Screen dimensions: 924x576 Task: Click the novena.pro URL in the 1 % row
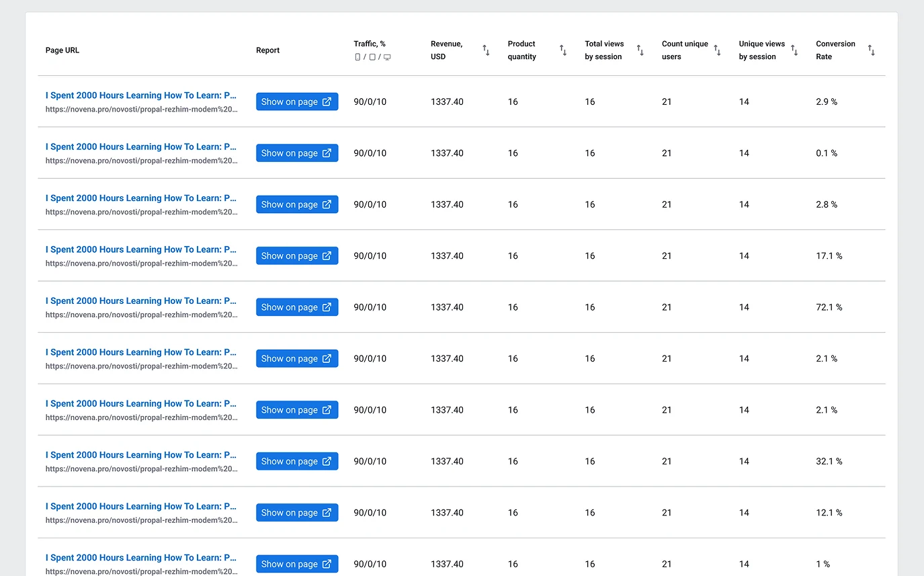coord(141,571)
